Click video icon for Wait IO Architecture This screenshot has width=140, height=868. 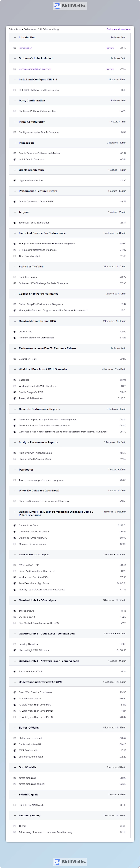point(14,699)
